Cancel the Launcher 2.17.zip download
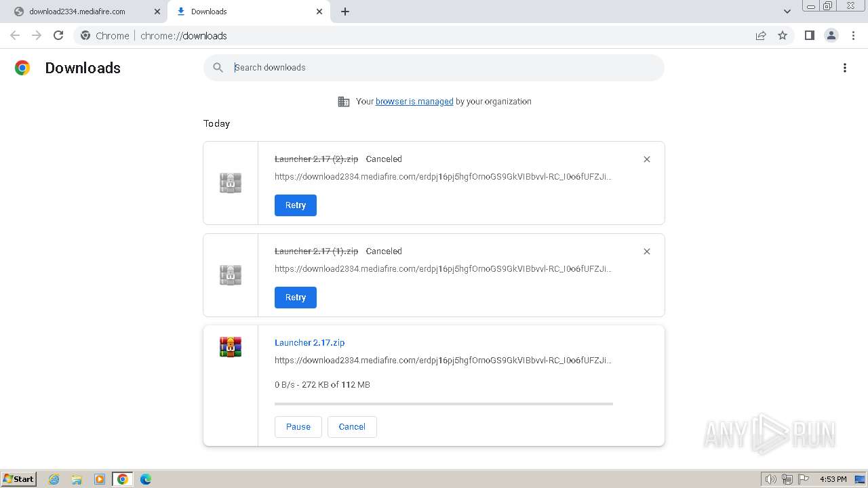 [x=352, y=427]
